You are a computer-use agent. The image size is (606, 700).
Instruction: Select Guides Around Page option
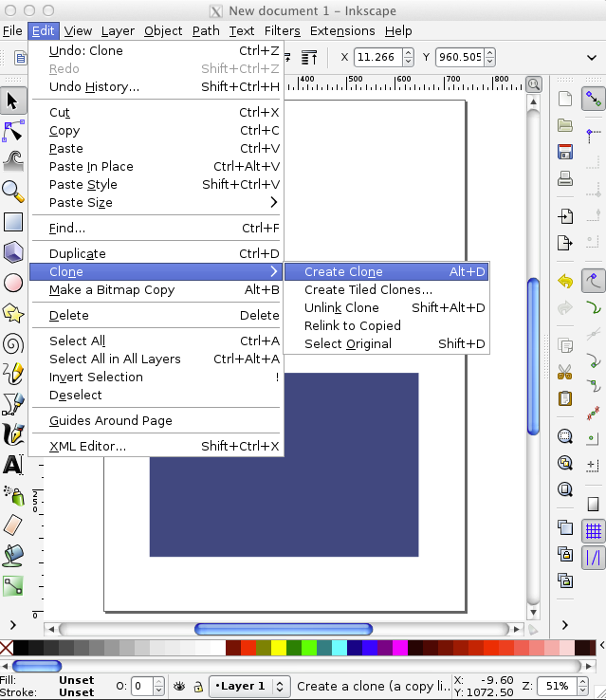pos(111,420)
